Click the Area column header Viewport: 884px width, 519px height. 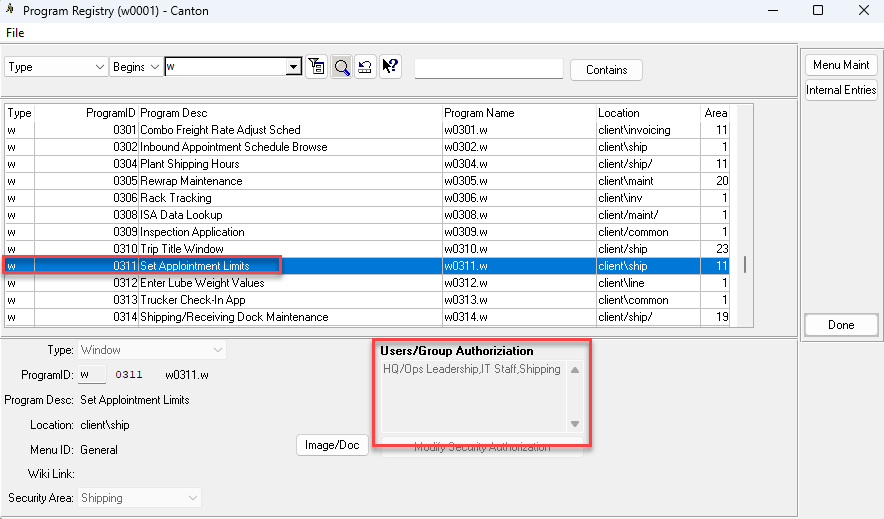(715, 113)
